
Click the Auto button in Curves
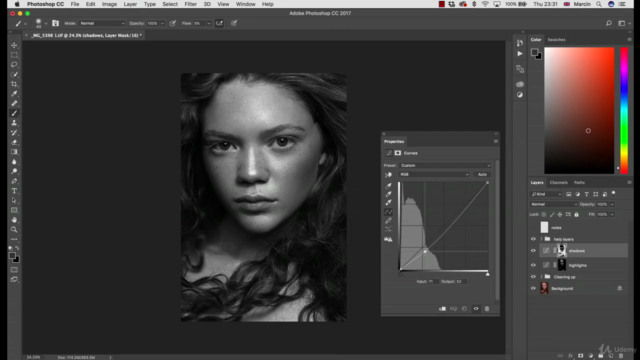click(x=482, y=174)
